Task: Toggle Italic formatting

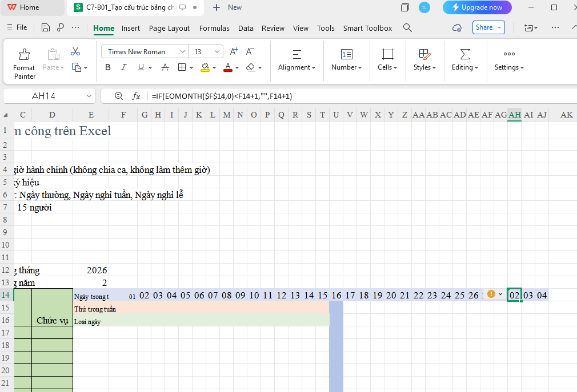Action: coord(123,67)
